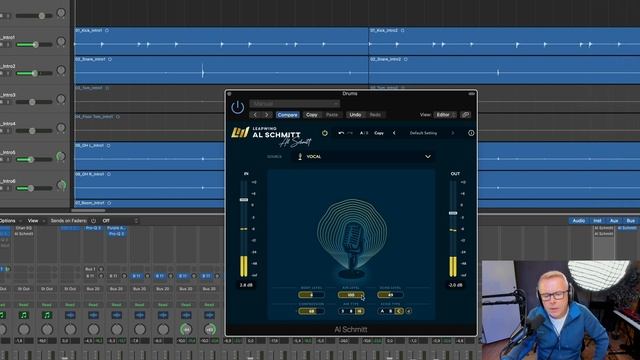
Task: Select next Al Schmitt setting right of Default Setting
Action: tap(453, 133)
